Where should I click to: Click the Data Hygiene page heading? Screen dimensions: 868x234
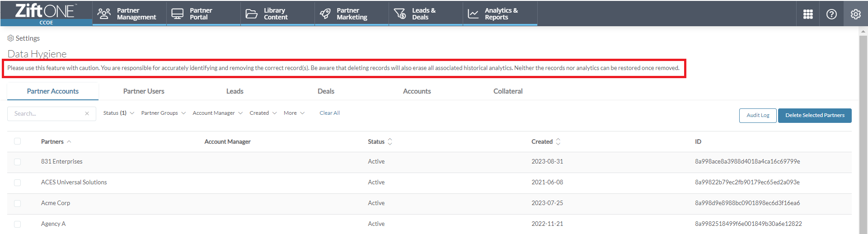tap(37, 54)
